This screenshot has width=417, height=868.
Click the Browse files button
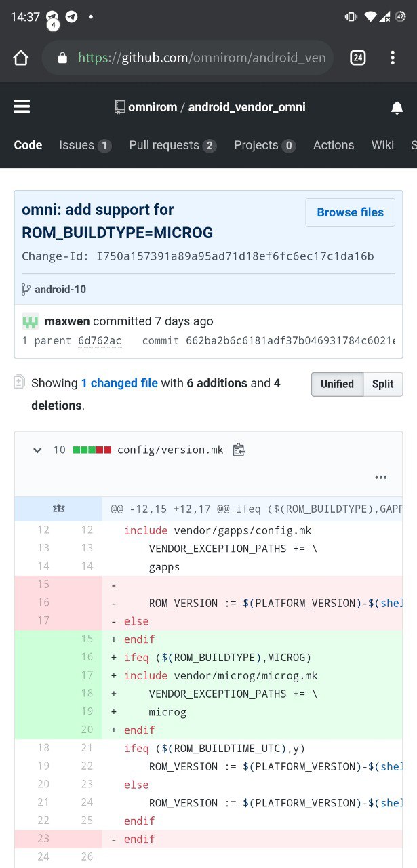(351, 212)
